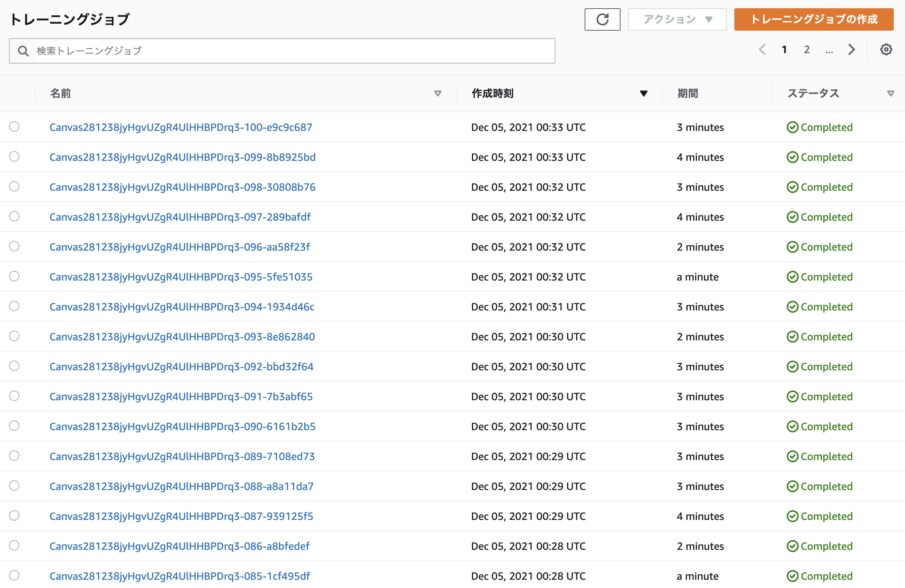Open job link ending 096-aa58f23f
This screenshot has height=588, width=905.
click(x=180, y=247)
